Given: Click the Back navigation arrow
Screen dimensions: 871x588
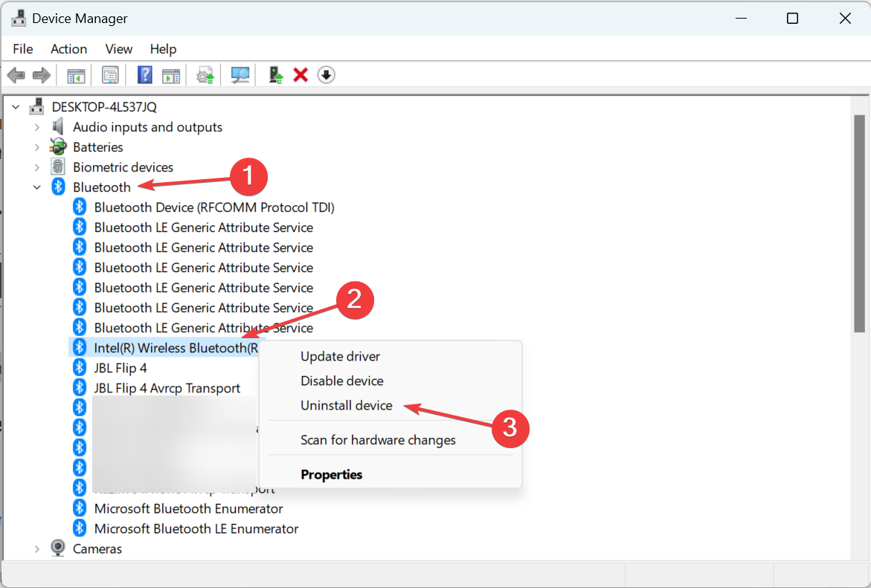Looking at the screenshot, I should 16,74.
